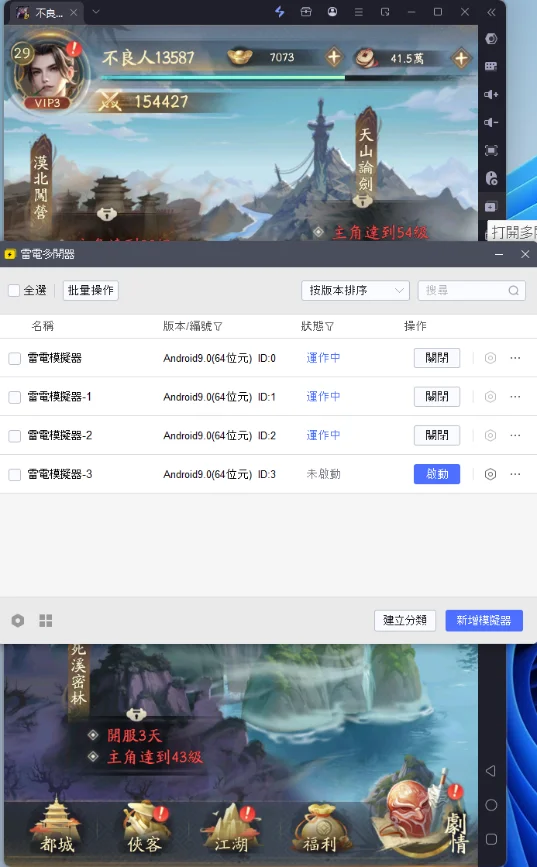The image size is (537, 867).
Task: Check the 全選 select-all checkbox
Action: pos(14,290)
